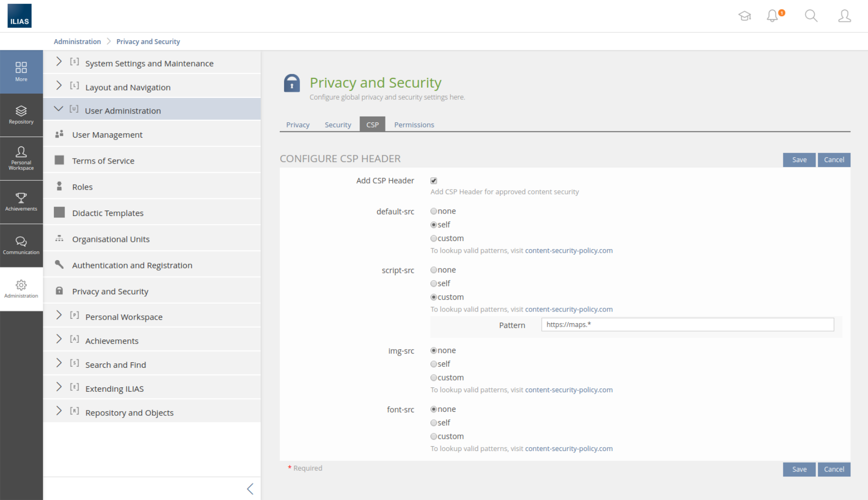
Task: Uncheck the Add CSP Header checkbox
Action: click(x=434, y=181)
